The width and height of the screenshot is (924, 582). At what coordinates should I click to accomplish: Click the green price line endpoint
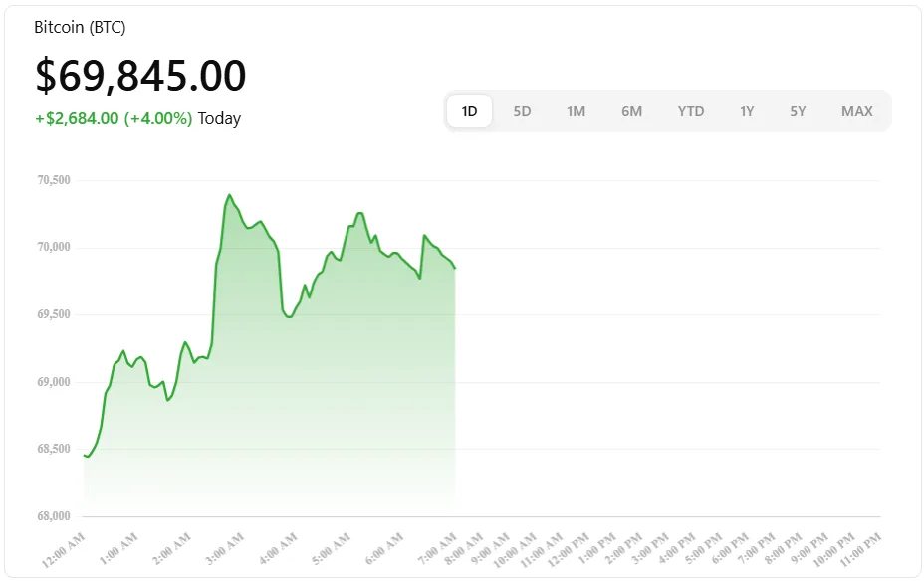point(453,267)
